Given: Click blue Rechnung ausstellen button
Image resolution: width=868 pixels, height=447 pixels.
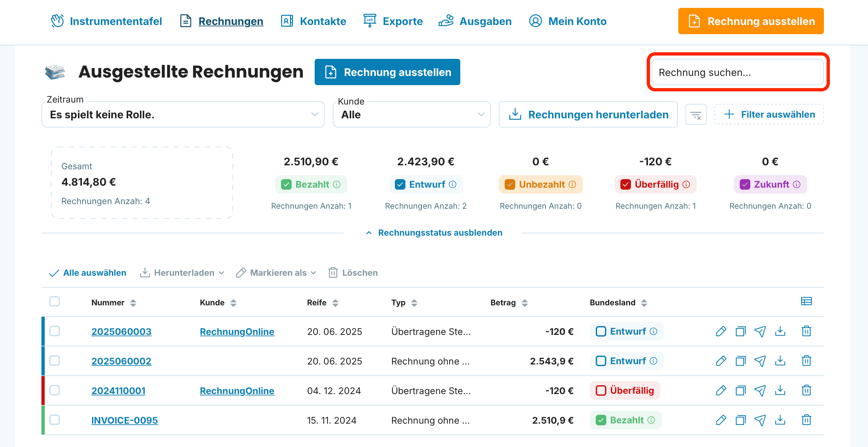Looking at the screenshot, I should click(x=387, y=72).
